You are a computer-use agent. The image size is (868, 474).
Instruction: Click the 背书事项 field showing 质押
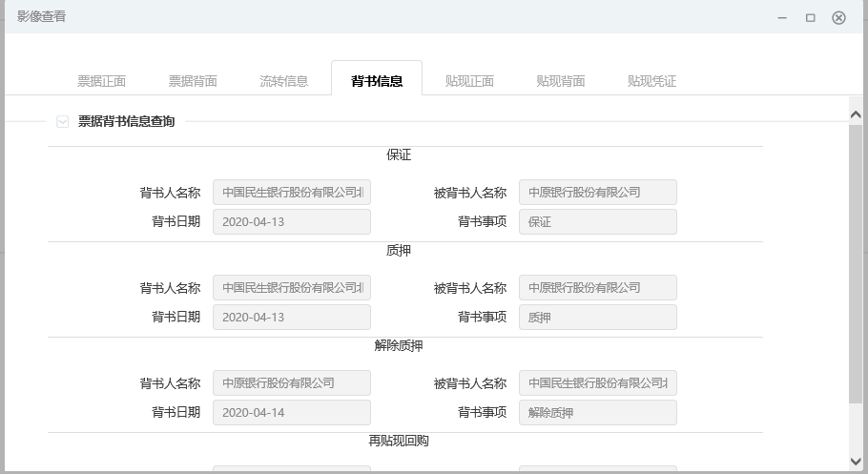coord(598,318)
